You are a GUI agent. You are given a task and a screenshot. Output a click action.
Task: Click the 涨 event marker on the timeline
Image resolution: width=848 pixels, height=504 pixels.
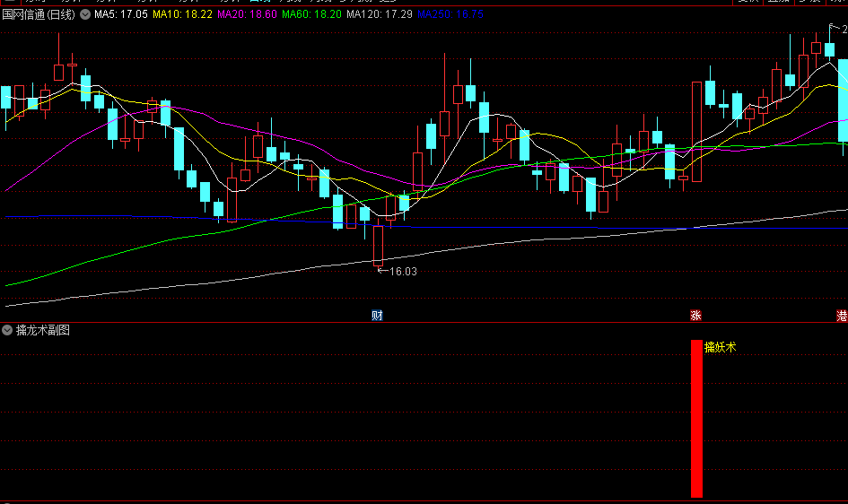point(695,316)
